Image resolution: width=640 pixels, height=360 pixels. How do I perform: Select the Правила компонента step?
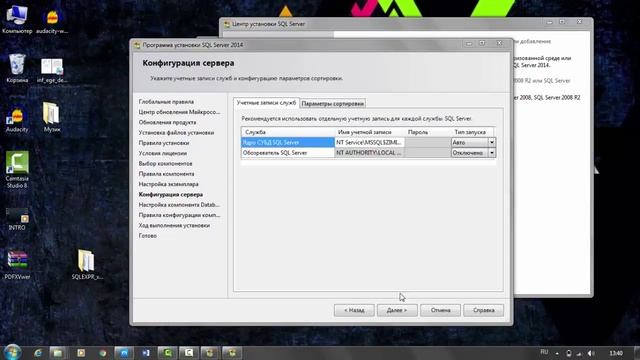click(x=167, y=174)
